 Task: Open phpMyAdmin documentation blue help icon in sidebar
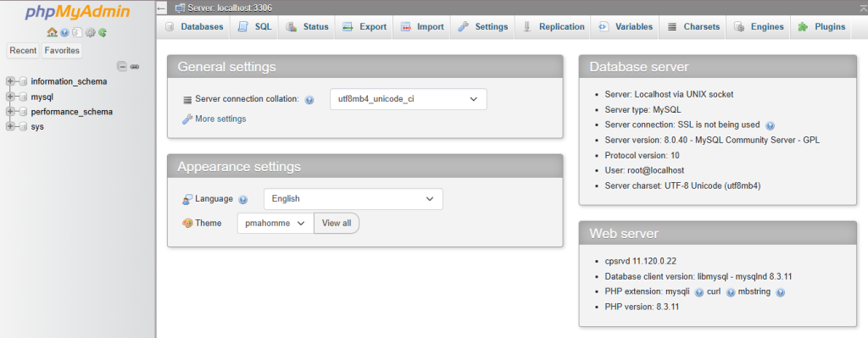tap(64, 33)
